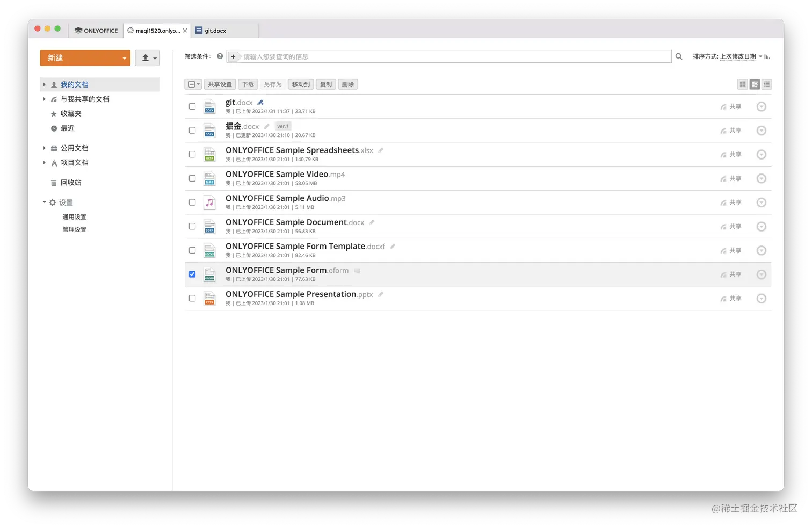Viewport: 812px width, 528px height.
Task: Click the 共享设置 sharing settings button
Action: pyautogui.click(x=220, y=84)
